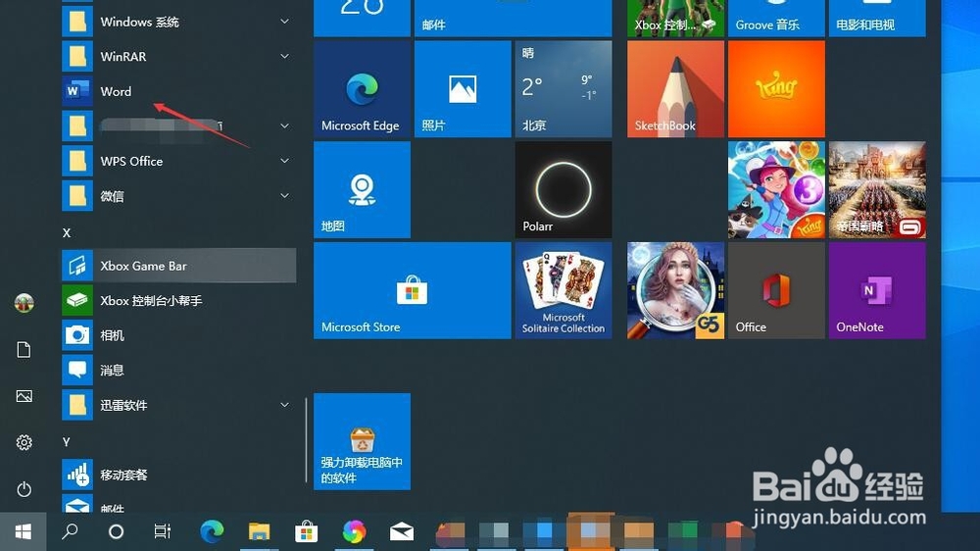Screen dimensions: 980x551
Task: Open the orange King tile
Action: click(x=776, y=89)
